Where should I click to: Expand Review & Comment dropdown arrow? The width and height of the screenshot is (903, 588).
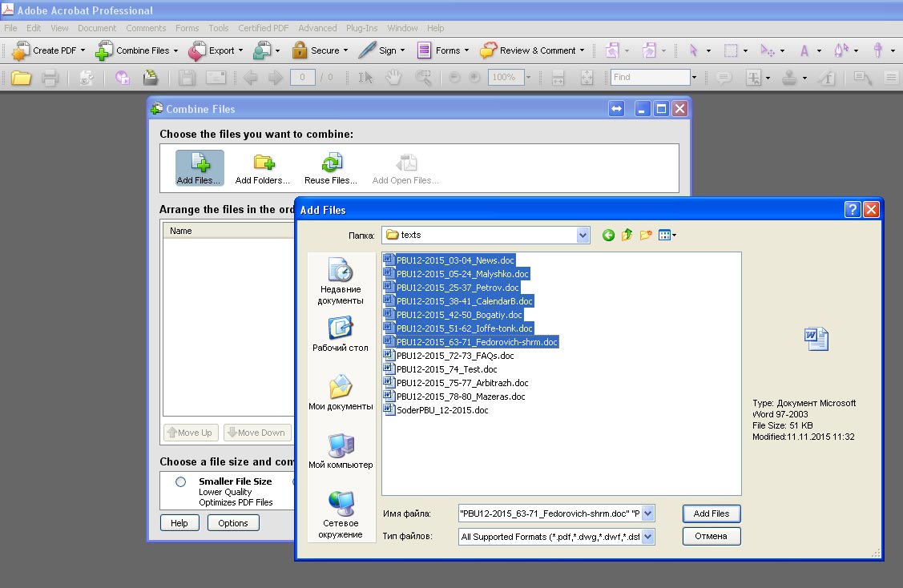(x=583, y=50)
